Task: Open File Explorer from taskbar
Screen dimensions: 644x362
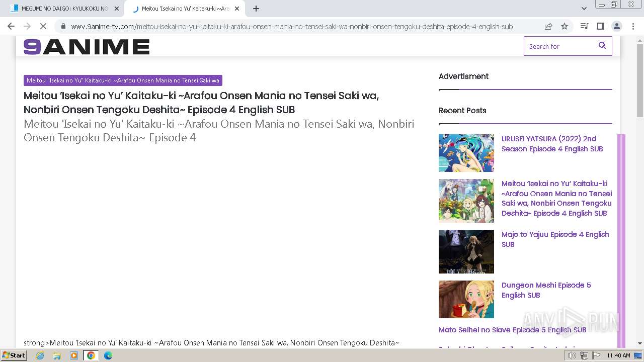Action: coord(57,355)
